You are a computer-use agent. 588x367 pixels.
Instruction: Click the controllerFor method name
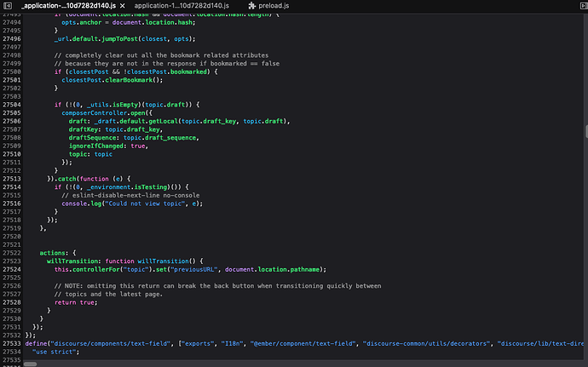click(96, 270)
